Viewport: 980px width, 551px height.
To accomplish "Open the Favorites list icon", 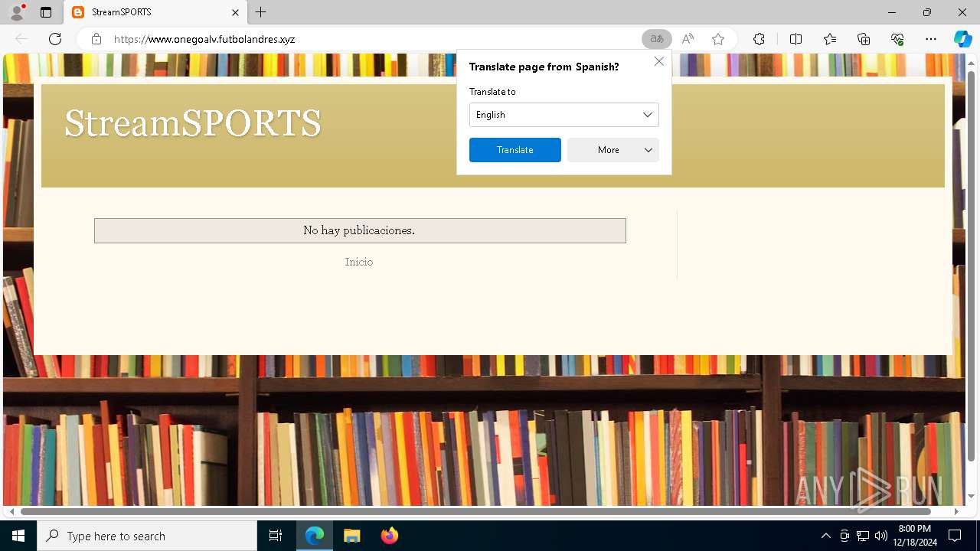I will click(x=830, y=39).
